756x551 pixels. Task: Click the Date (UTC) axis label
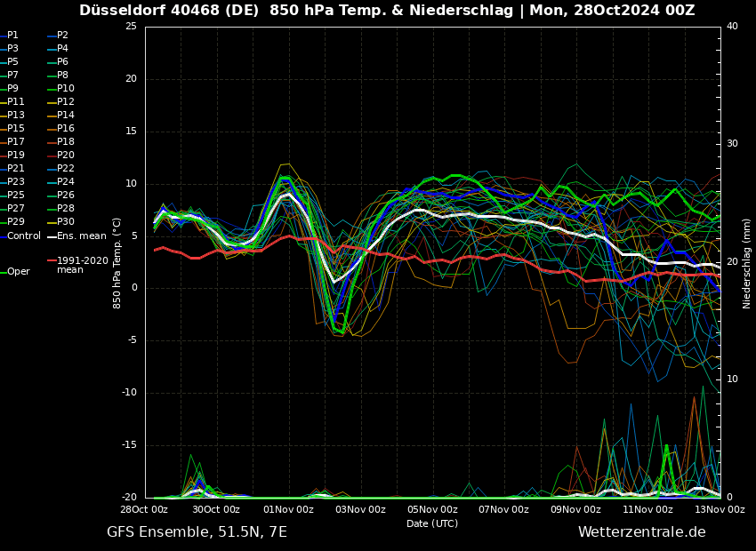click(x=432, y=523)
